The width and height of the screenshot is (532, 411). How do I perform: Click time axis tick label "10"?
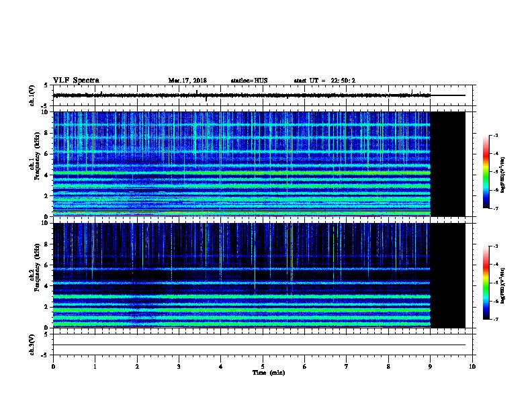[x=472, y=367]
